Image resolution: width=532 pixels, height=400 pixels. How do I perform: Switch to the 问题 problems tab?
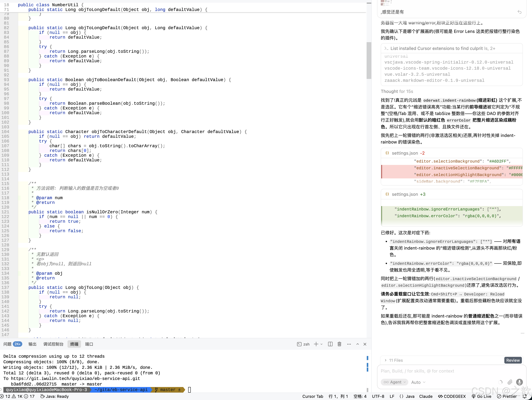[7, 344]
